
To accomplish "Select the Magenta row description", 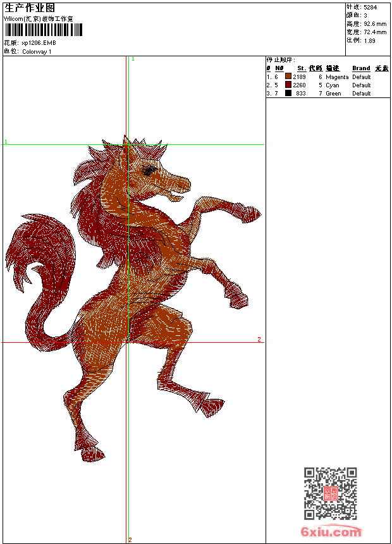I will click(x=337, y=77).
